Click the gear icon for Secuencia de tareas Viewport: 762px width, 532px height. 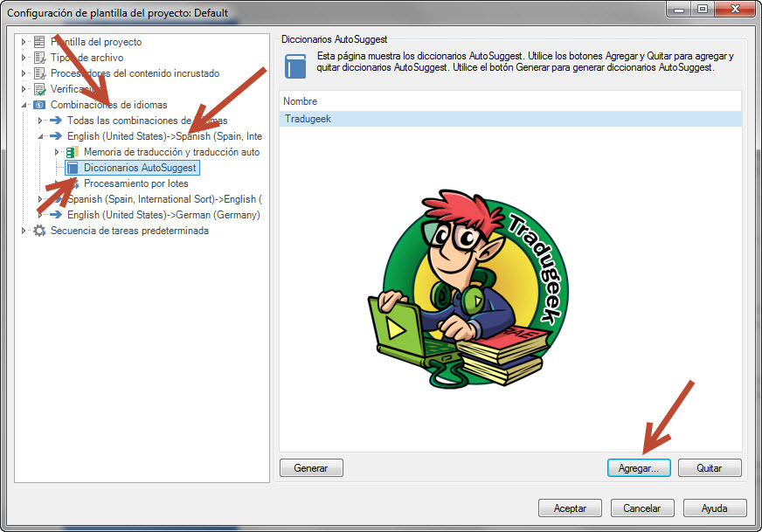point(38,231)
